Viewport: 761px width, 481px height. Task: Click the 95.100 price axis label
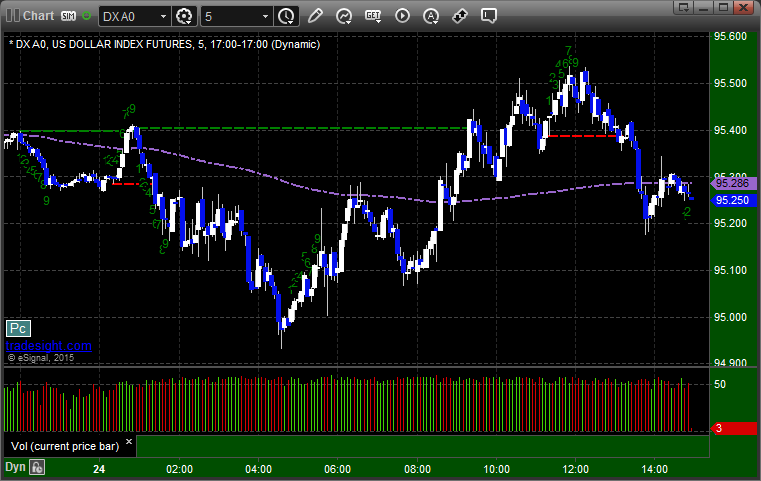pos(730,270)
